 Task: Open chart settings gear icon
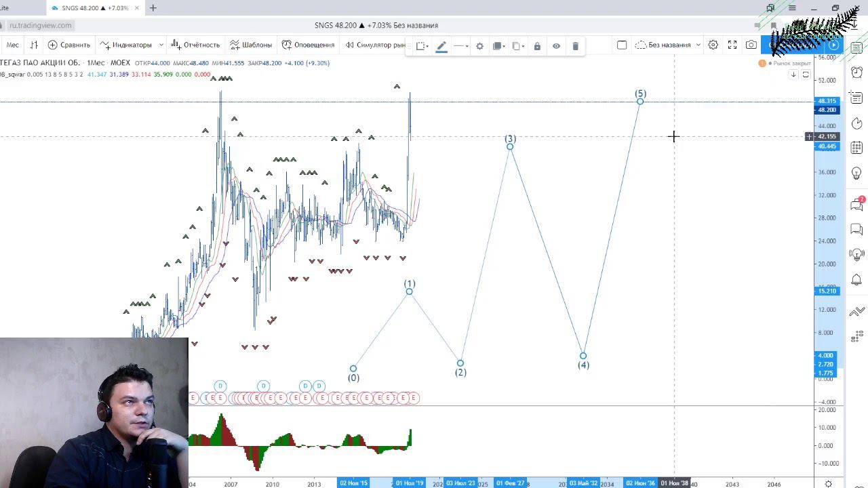(x=713, y=45)
